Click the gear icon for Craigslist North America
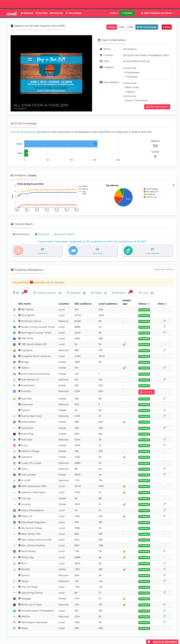Viewport: 180px width, 644px height. pyautogui.click(x=19, y=356)
